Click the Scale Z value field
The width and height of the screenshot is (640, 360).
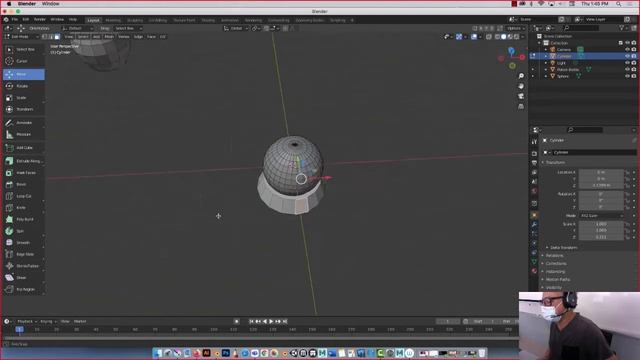(x=601, y=237)
